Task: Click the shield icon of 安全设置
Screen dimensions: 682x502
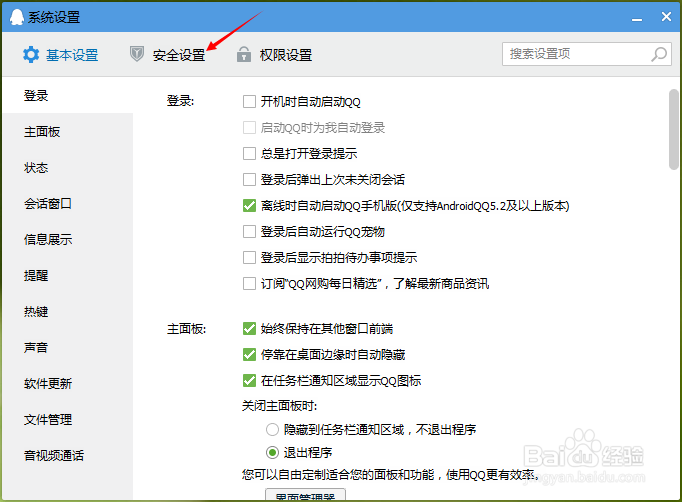Action: (137, 54)
